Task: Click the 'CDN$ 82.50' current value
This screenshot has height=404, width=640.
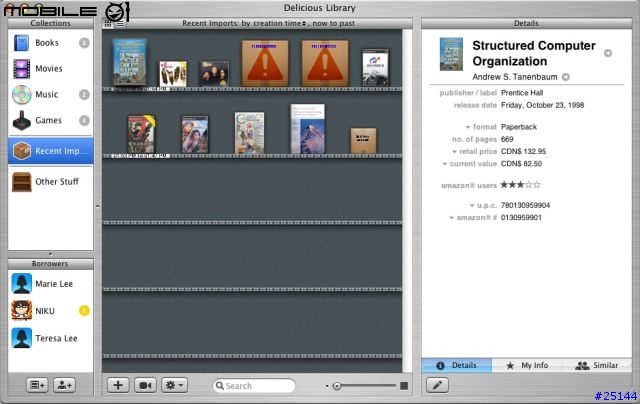Action: coord(521,164)
